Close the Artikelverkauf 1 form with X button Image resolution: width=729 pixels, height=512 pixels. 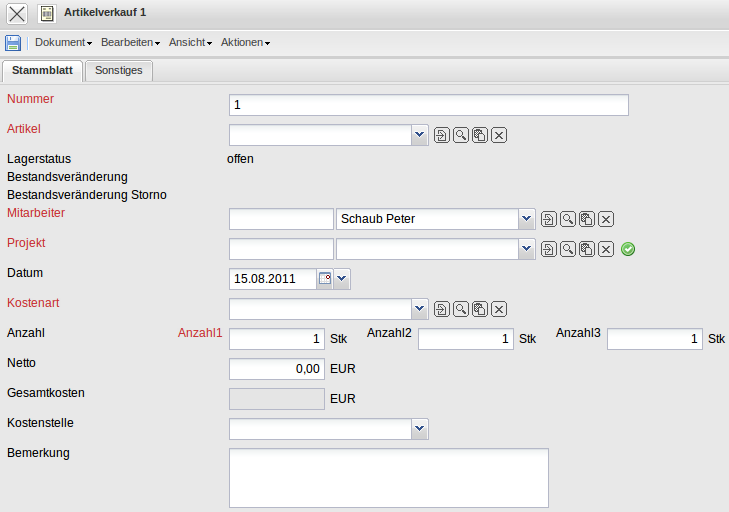(17, 13)
